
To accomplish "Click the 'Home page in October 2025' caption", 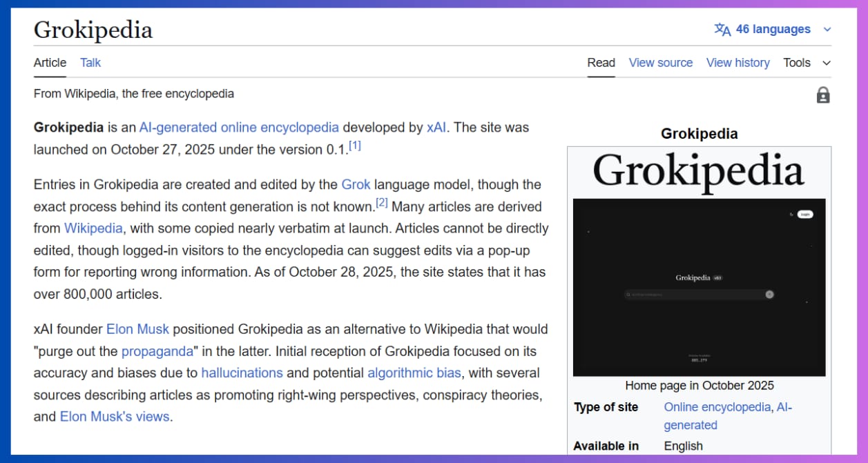I will 700,386.
